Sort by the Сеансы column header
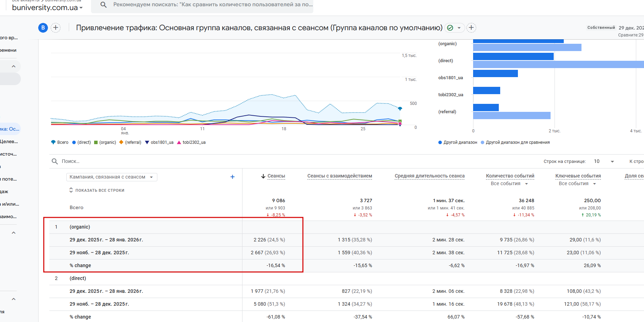Screen dimensions: 644x322 point(276,176)
